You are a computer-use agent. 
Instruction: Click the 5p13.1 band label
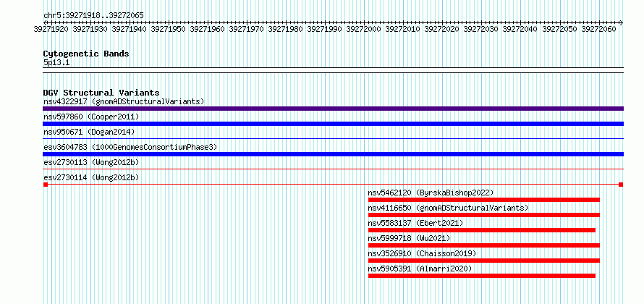click(x=56, y=62)
